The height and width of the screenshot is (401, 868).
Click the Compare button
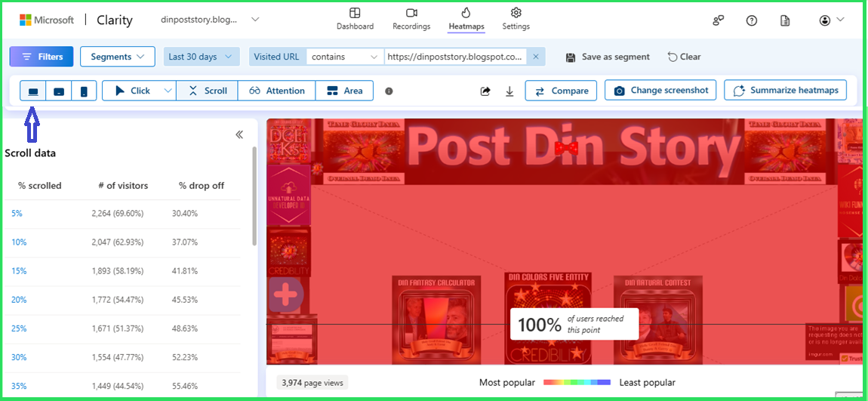pos(561,91)
